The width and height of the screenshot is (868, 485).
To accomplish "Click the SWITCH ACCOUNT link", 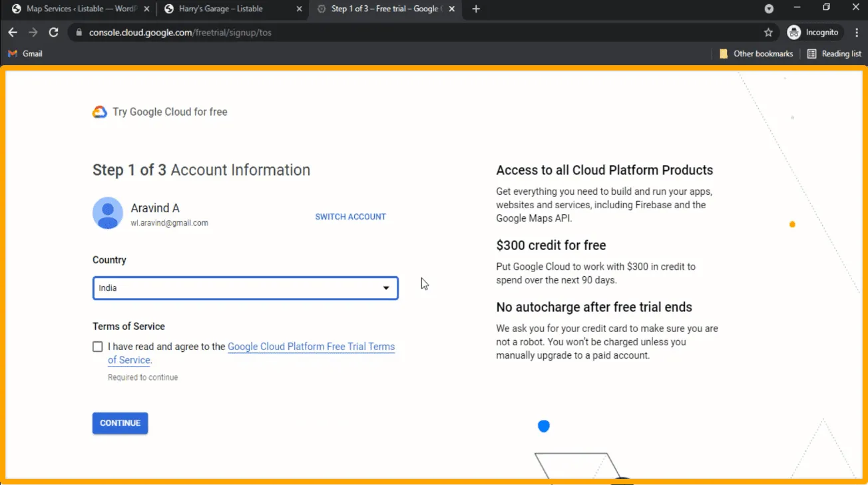I will click(x=350, y=217).
